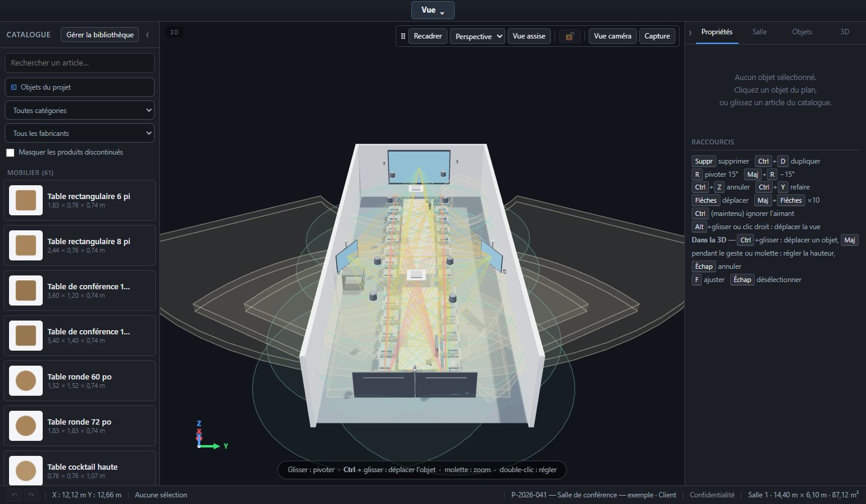Open the Objets tab

click(x=802, y=32)
